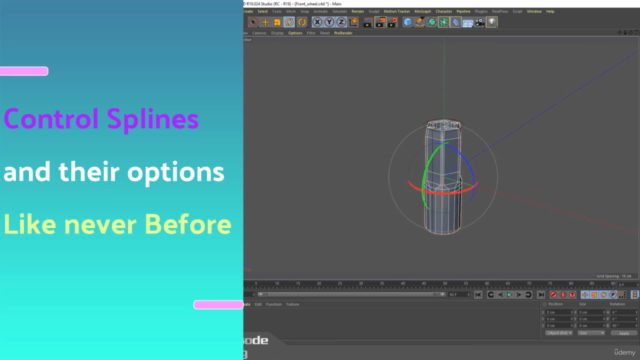640x360 pixels.
Task: Click Render to Picture Viewer icon
Action: [380, 22]
